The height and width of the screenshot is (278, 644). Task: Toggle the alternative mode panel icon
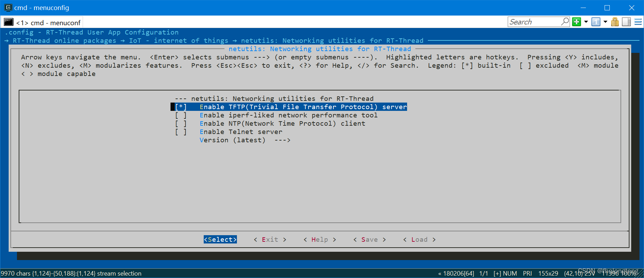[626, 22]
